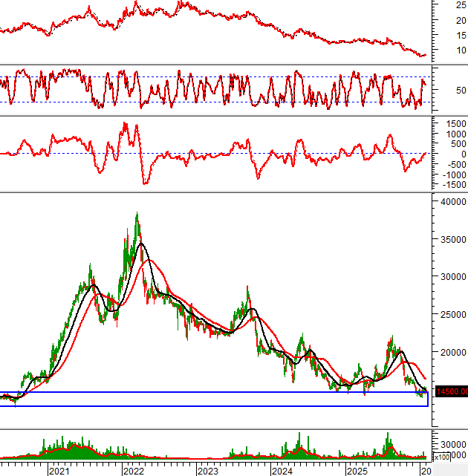Click the 14500.00 current price label

tap(450, 391)
